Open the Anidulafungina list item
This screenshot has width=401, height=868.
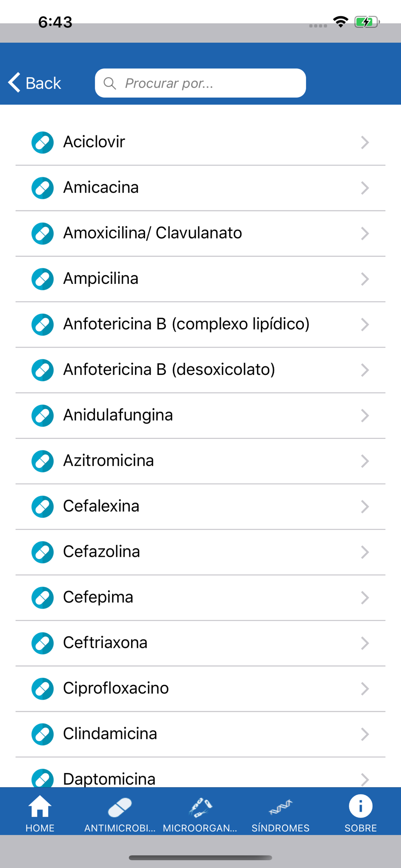118,415
